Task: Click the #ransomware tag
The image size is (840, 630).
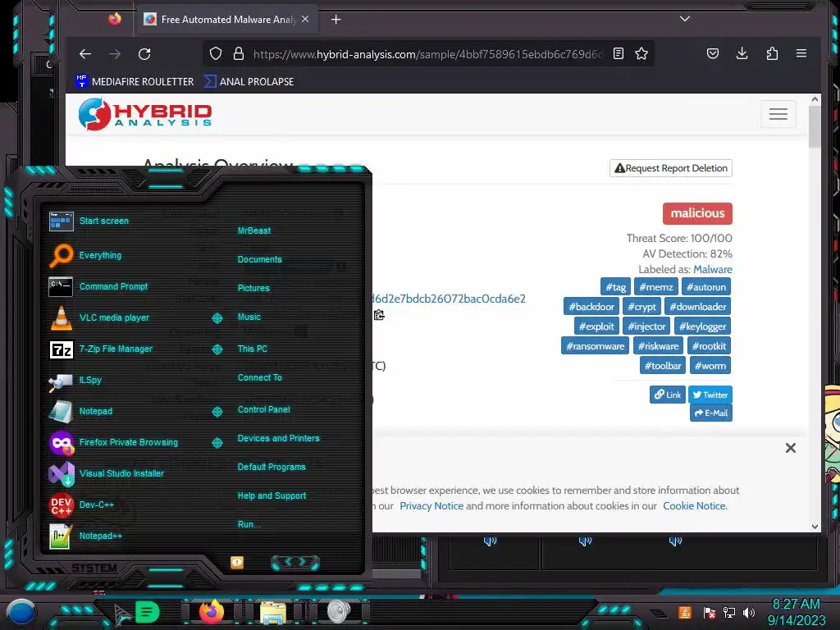Action: coord(596,346)
